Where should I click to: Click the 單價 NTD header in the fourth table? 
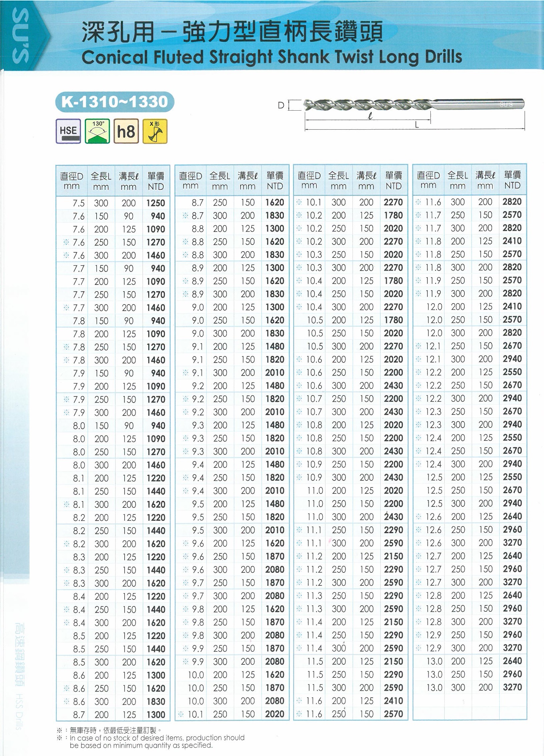pos(512,180)
